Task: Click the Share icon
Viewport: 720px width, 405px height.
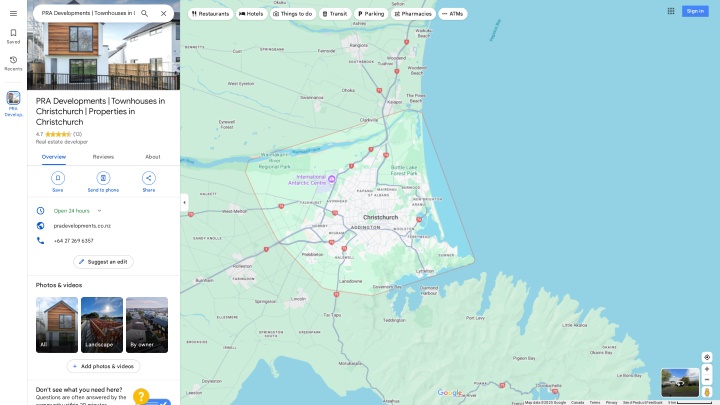Action: 149,178
